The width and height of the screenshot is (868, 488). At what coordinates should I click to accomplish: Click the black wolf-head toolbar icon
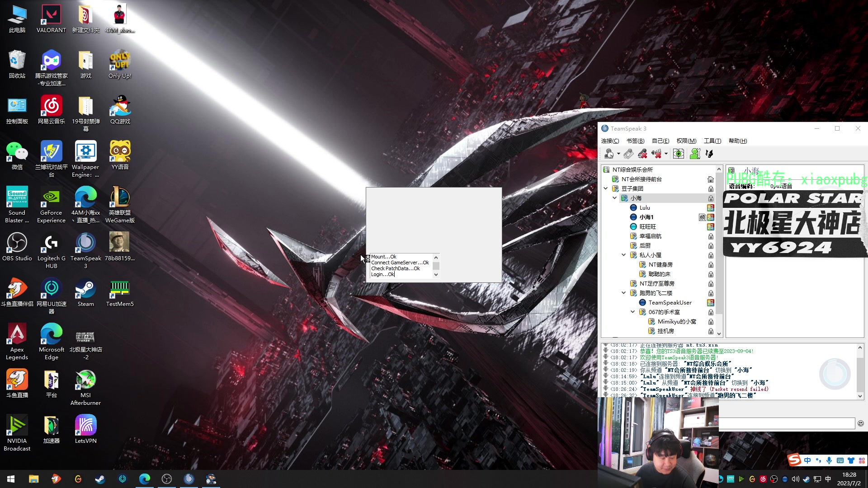tap(709, 154)
